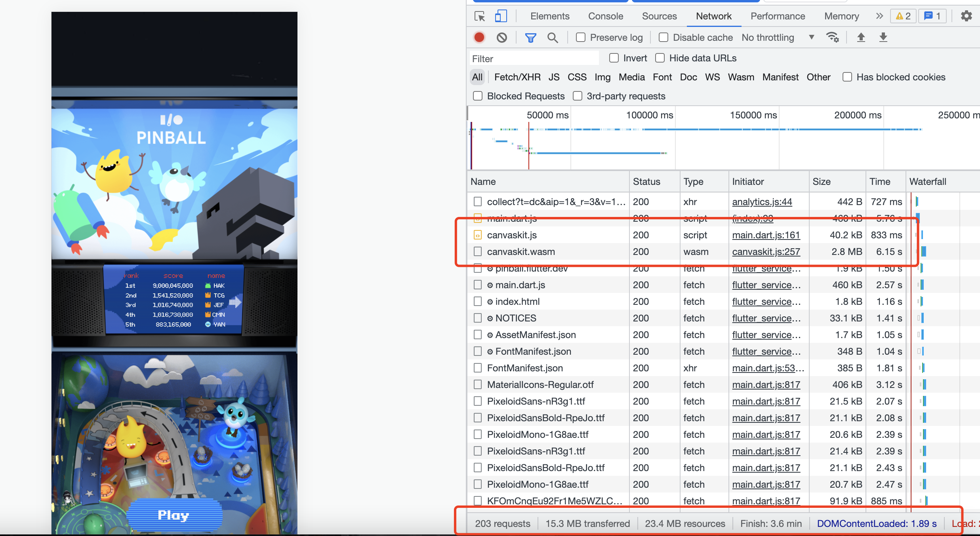This screenshot has width=980, height=536.
Task: Expand more DevTools tabs chevron
Action: [x=879, y=16]
